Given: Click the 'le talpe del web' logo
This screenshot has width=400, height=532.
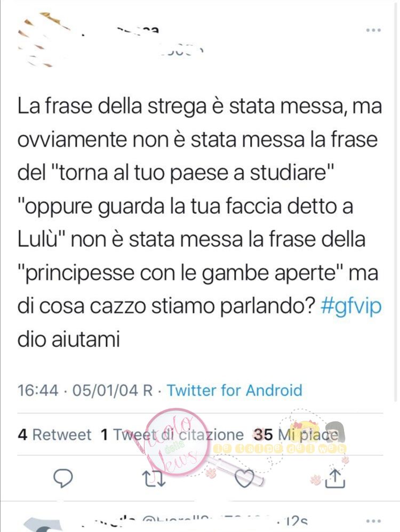Looking at the screenshot, I should pos(279,448).
